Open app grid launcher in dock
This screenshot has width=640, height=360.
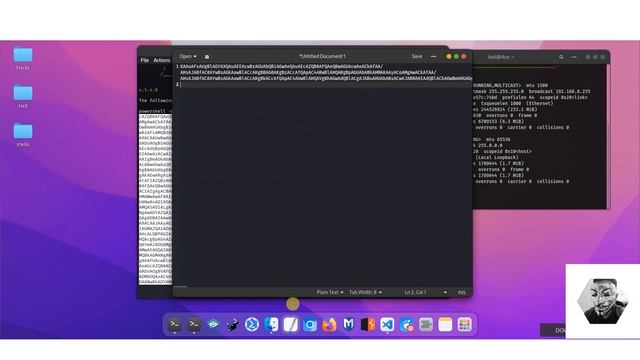click(x=464, y=324)
